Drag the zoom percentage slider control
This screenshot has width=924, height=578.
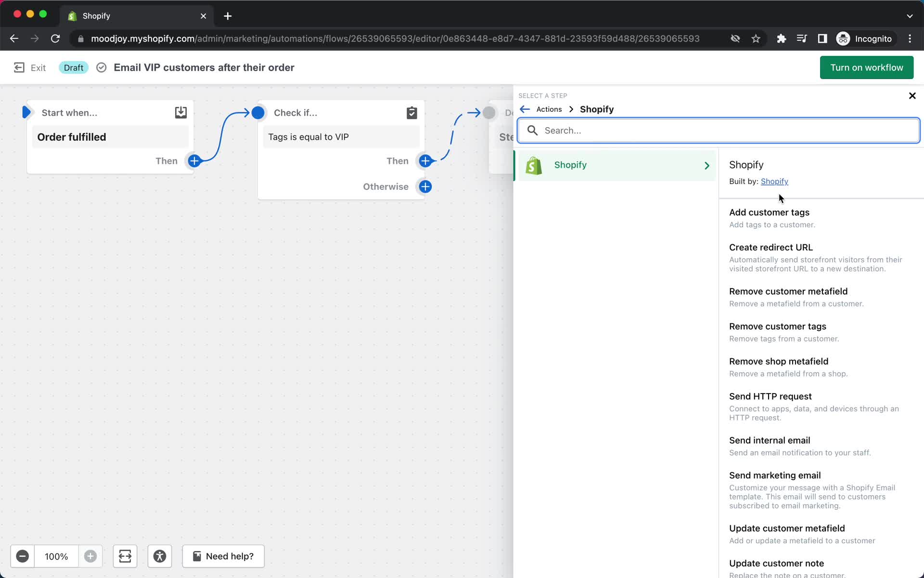(x=56, y=556)
